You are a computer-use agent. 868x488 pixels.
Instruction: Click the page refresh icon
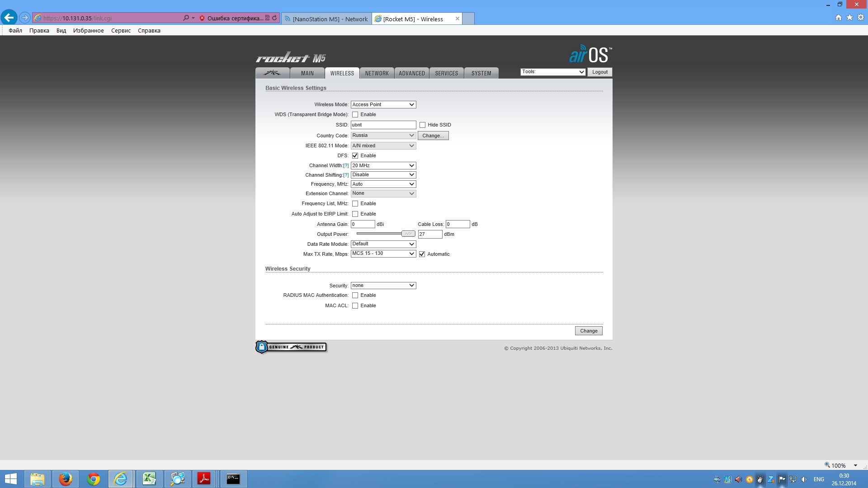[274, 18]
